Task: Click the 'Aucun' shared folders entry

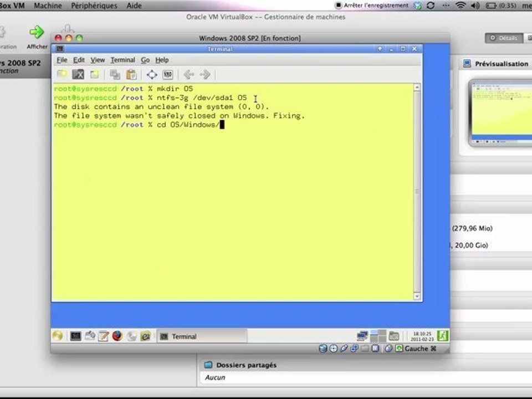Action: [x=215, y=377]
